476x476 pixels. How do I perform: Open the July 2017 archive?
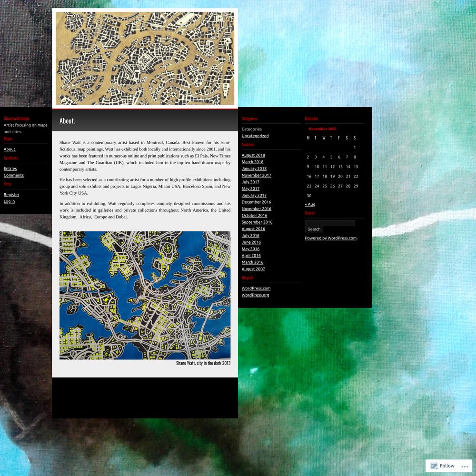(250, 182)
